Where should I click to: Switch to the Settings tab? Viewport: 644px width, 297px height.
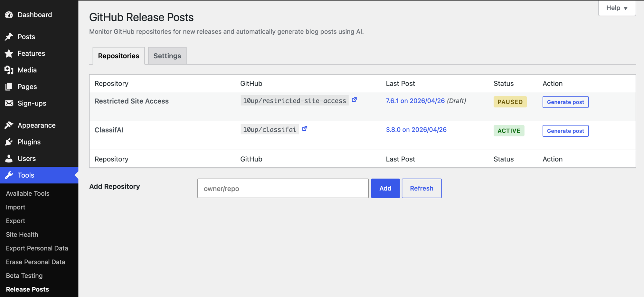coord(167,56)
